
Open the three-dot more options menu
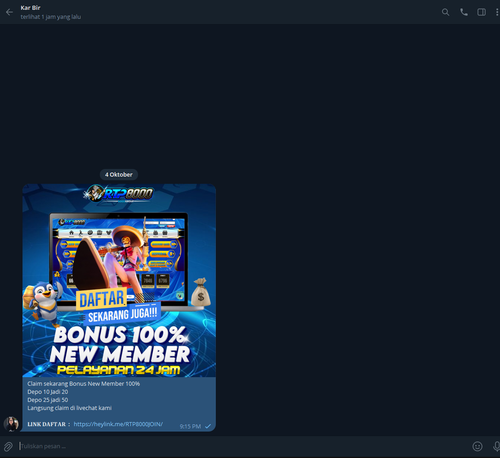497,12
